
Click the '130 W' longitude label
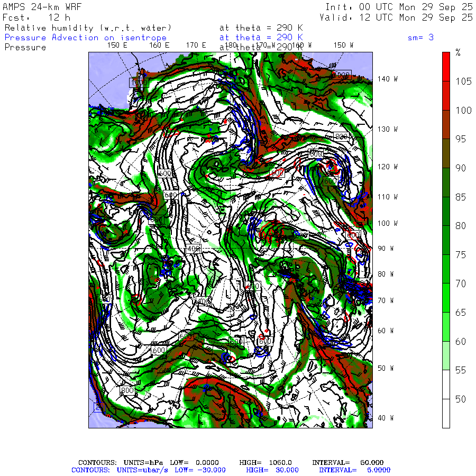[388, 130]
